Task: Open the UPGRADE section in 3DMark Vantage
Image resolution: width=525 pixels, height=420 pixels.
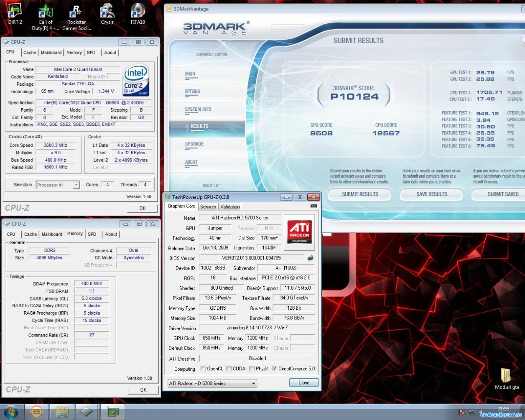Action: pyautogui.click(x=194, y=144)
